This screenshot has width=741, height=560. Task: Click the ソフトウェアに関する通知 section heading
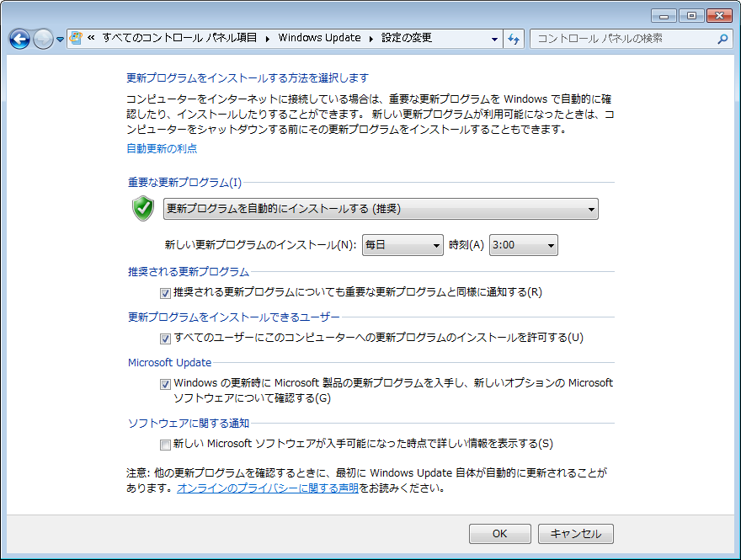point(189,423)
